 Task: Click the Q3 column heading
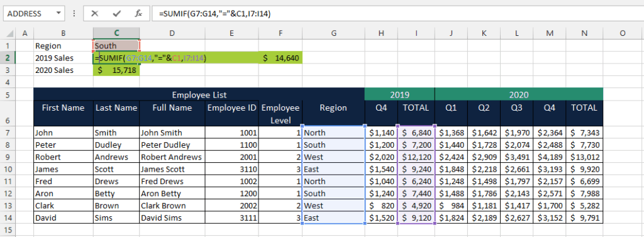[517, 113]
